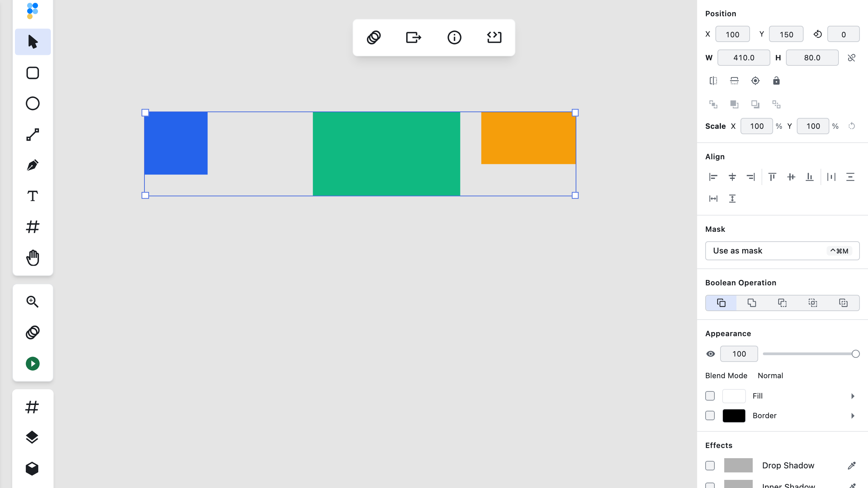Click the Use as mask button

(782, 251)
